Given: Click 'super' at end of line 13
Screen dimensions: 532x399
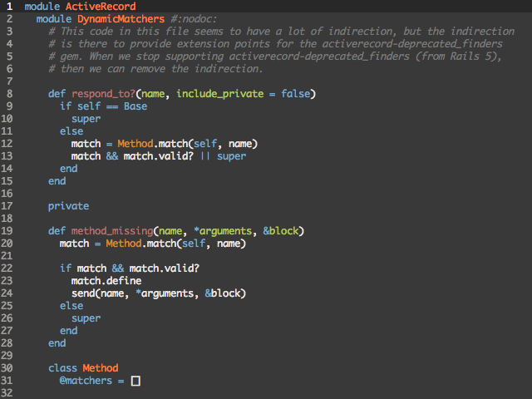Looking at the screenshot, I should click(x=231, y=156).
